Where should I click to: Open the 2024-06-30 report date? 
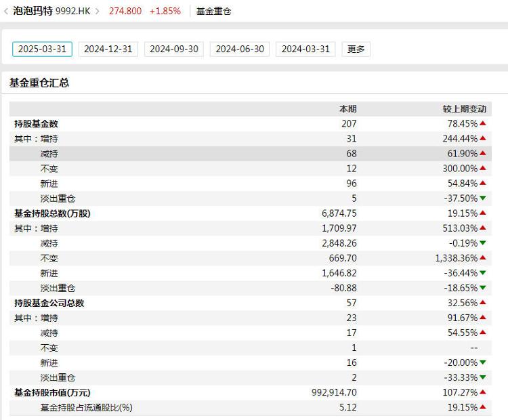click(x=240, y=49)
